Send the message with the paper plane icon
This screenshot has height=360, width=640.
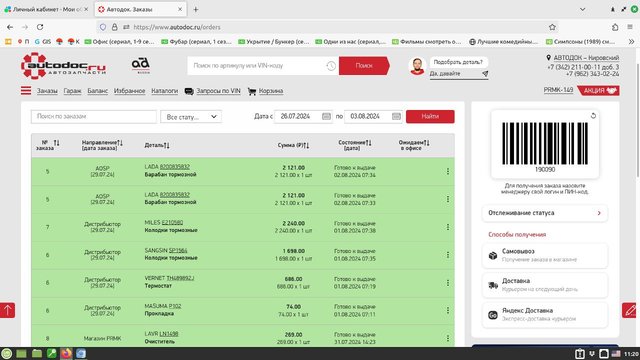coord(485,74)
